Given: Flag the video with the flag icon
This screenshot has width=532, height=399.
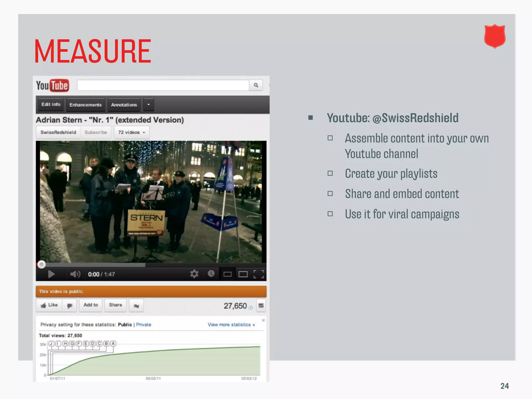Looking at the screenshot, I should click(x=136, y=306).
